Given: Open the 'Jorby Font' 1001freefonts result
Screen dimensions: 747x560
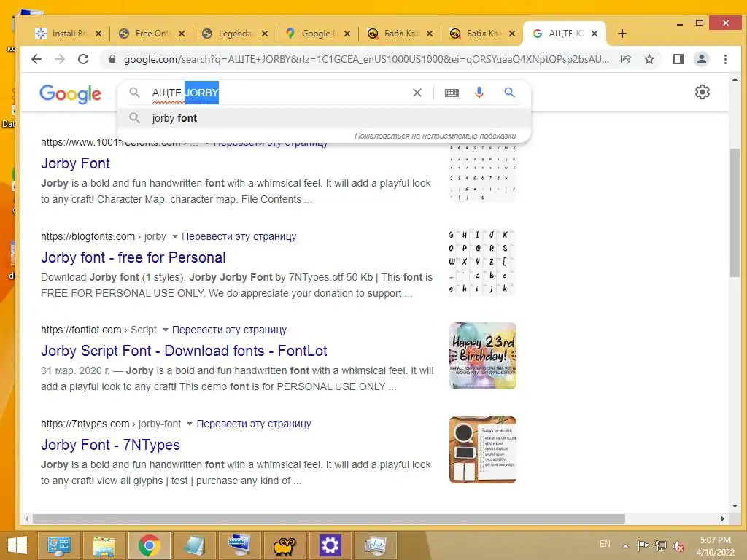Looking at the screenshot, I should pos(75,163).
